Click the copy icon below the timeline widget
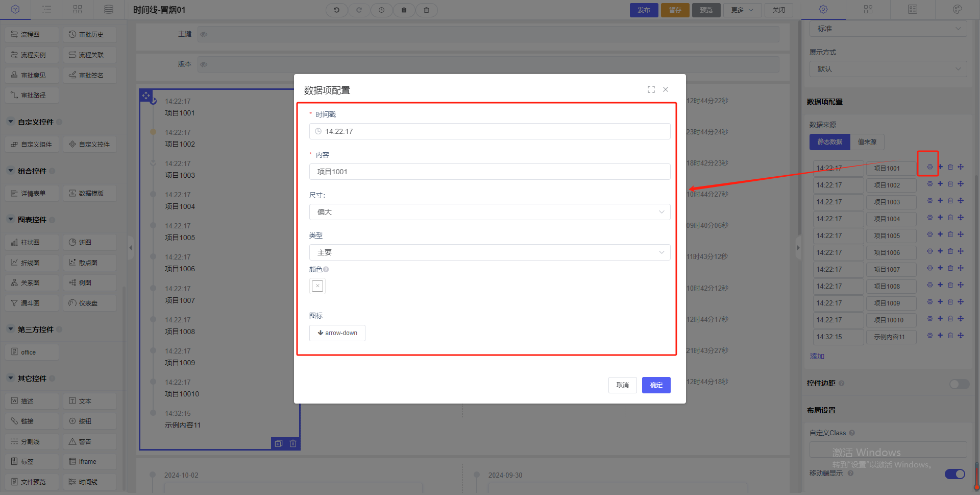 (278, 443)
